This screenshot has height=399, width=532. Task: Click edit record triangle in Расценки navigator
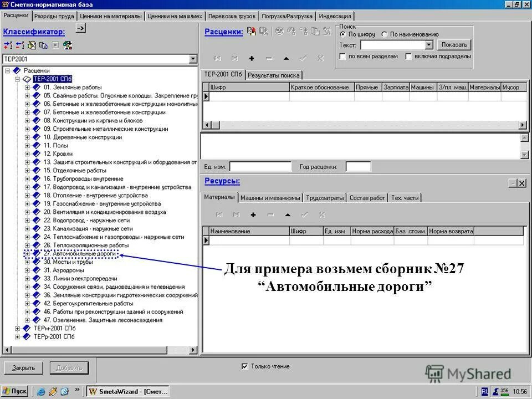[287, 58]
